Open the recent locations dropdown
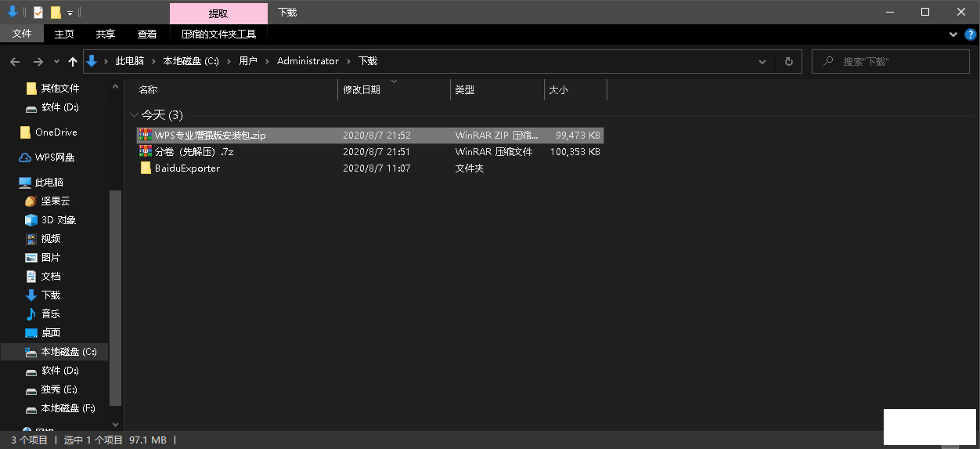980x449 pixels. click(x=56, y=61)
